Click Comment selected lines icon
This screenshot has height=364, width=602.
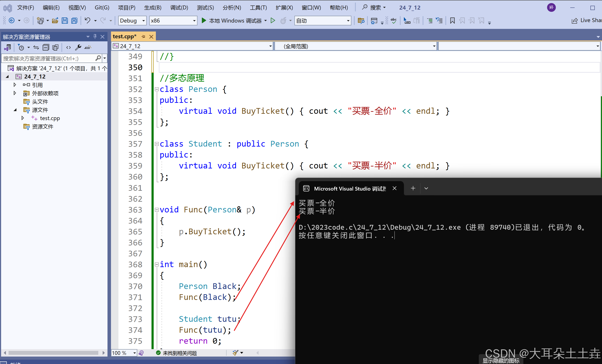tap(430, 21)
